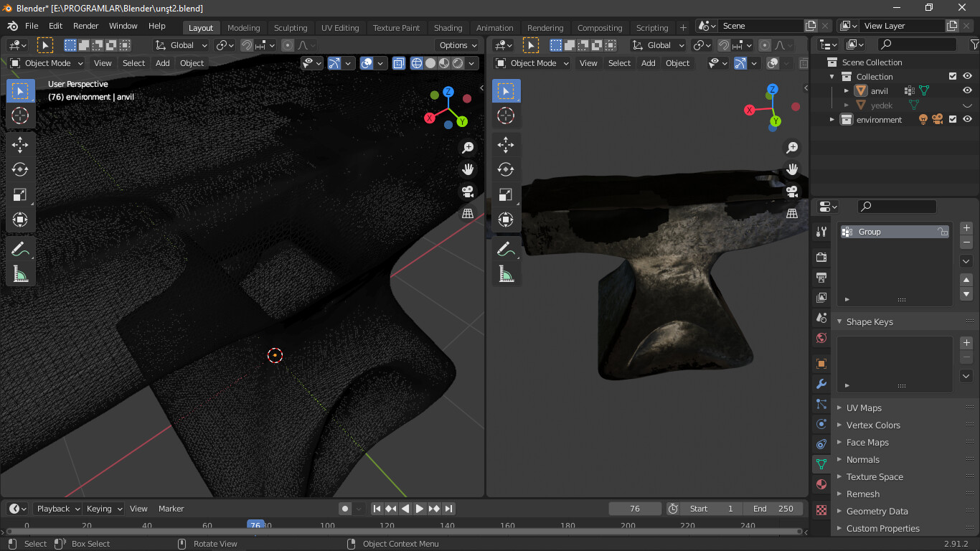This screenshot has height=551, width=980.
Task: Click the End frame 250 field
Action: click(x=773, y=509)
